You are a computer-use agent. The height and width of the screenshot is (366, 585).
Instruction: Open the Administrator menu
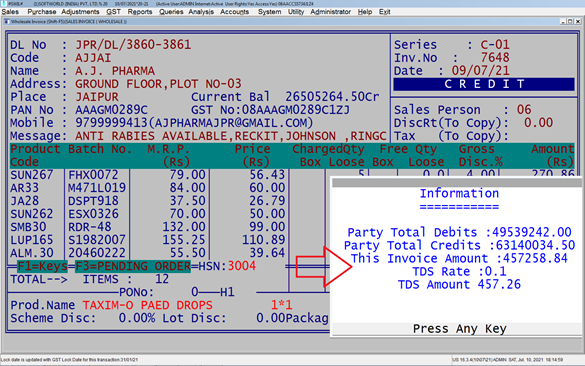click(331, 12)
